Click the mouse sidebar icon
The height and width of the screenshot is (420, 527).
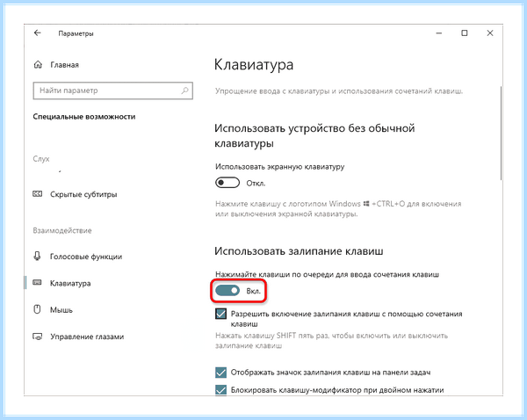tap(37, 309)
